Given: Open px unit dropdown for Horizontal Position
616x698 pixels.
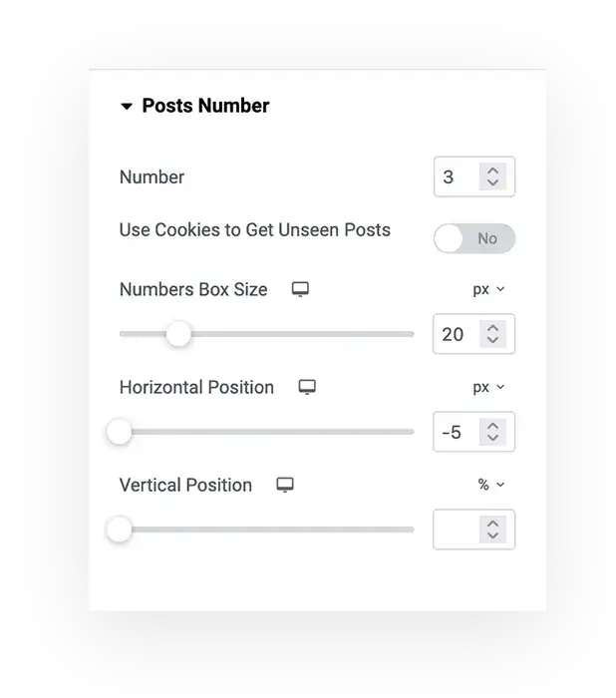Looking at the screenshot, I should coord(488,387).
